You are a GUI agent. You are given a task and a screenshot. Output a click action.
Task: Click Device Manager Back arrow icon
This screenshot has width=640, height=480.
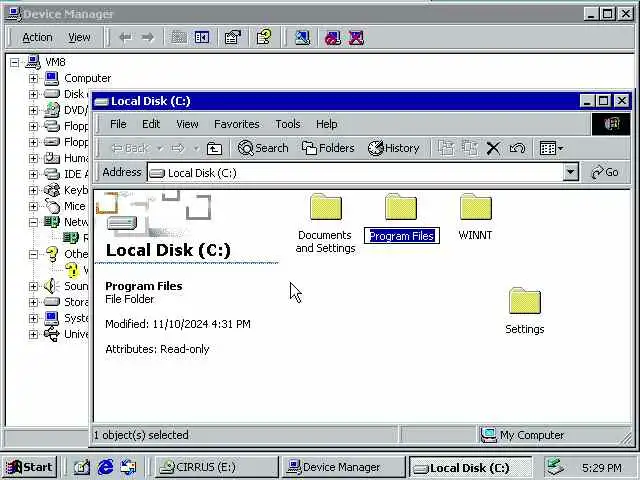[x=125, y=38]
